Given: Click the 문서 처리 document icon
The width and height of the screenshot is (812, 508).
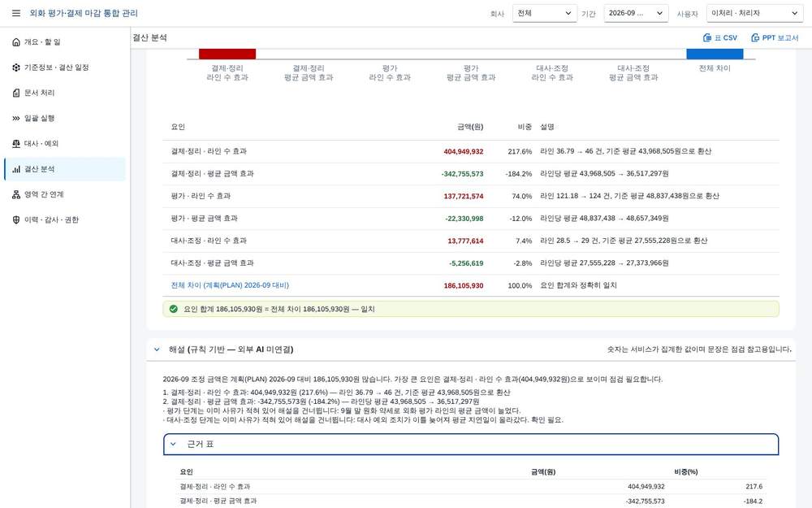Looking at the screenshot, I should (x=16, y=93).
